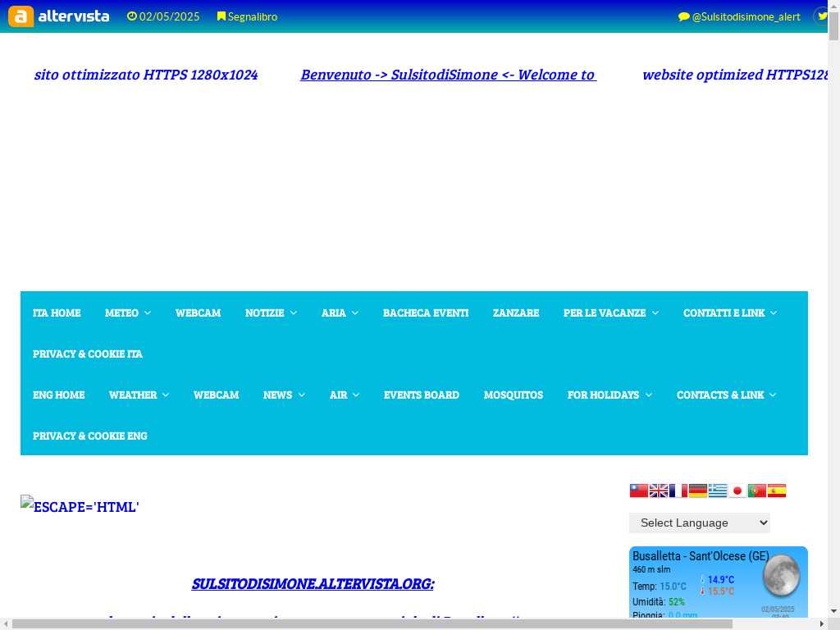Go to ENG HOME

click(x=59, y=395)
